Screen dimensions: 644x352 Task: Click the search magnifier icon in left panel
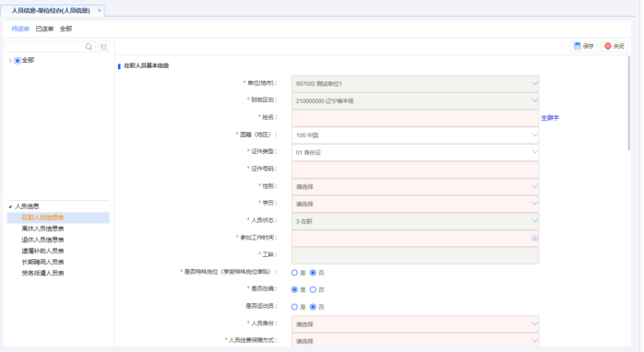pyautogui.click(x=89, y=47)
